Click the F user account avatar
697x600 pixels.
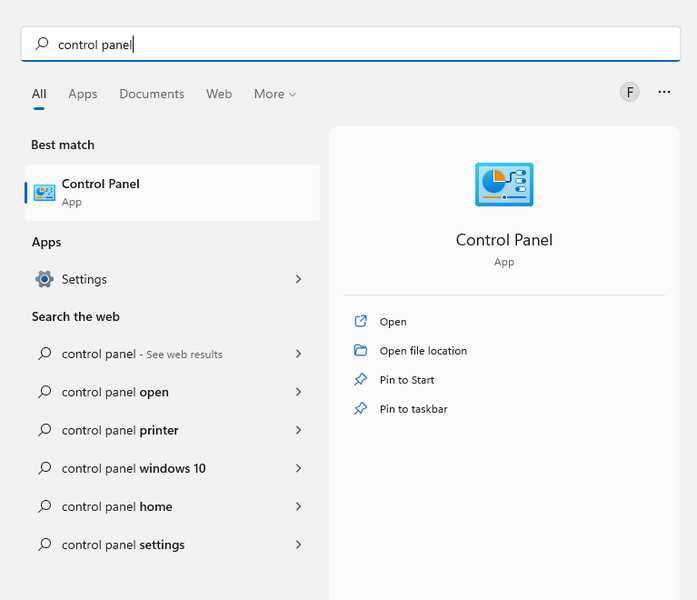tap(630, 92)
